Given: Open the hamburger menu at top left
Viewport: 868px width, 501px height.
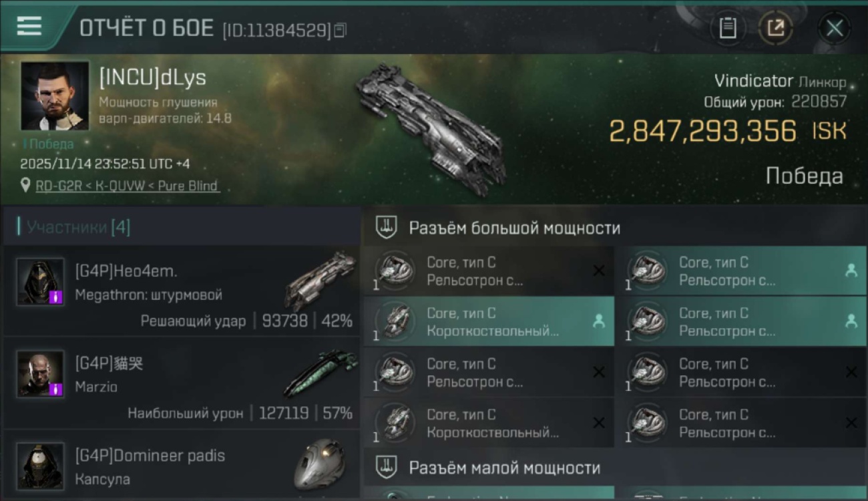Looking at the screenshot, I should pyautogui.click(x=29, y=26).
